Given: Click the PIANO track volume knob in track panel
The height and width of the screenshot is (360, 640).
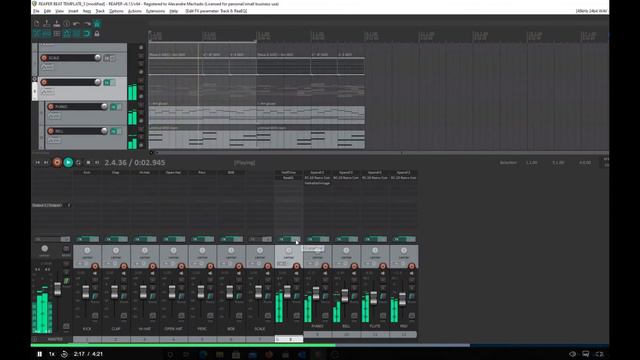Looking at the screenshot, I should tap(104, 107).
